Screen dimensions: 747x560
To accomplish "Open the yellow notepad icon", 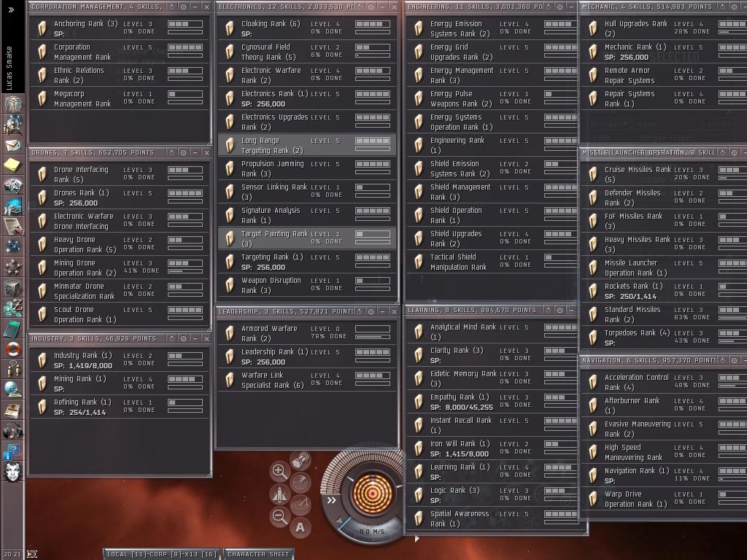I will pyautogui.click(x=13, y=166).
